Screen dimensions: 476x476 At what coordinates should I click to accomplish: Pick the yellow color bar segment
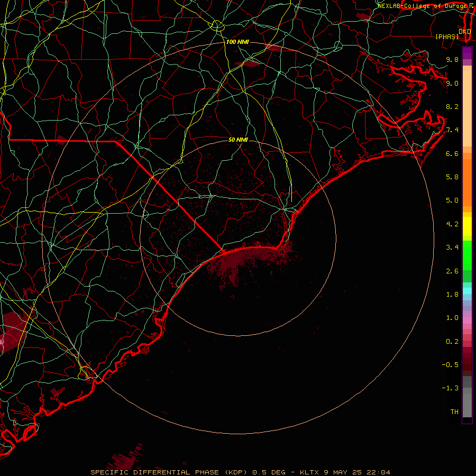point(467,226)
